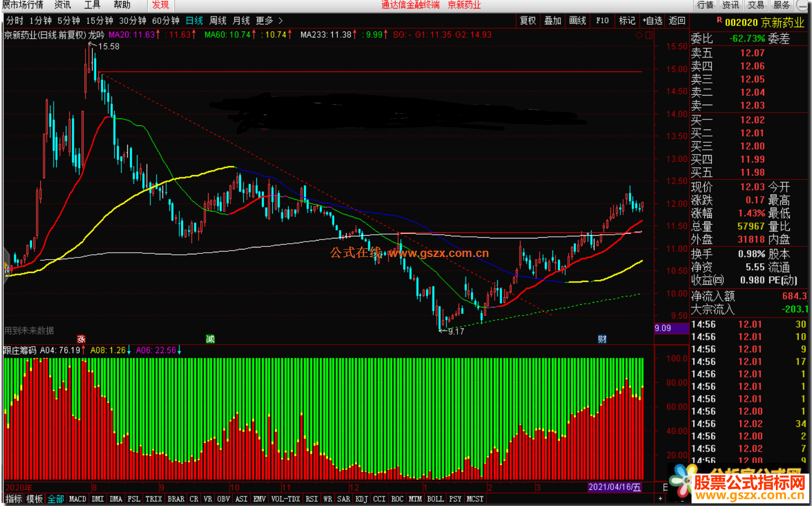Expand more periods with the arrow after 更多

tap(281, 21)
